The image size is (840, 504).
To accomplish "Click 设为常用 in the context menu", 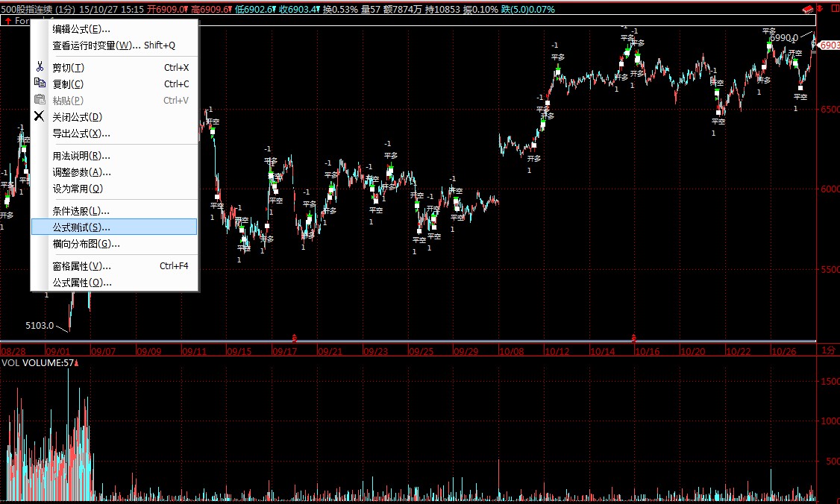I will tap(78, 189).
